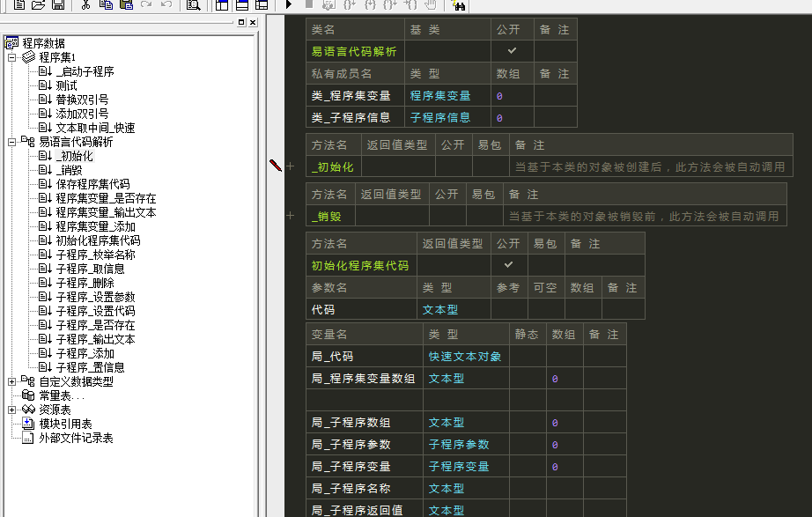Click the 资源表 icon
The width and height of the screenshot is (812, 517).
(x=28, y=410)
